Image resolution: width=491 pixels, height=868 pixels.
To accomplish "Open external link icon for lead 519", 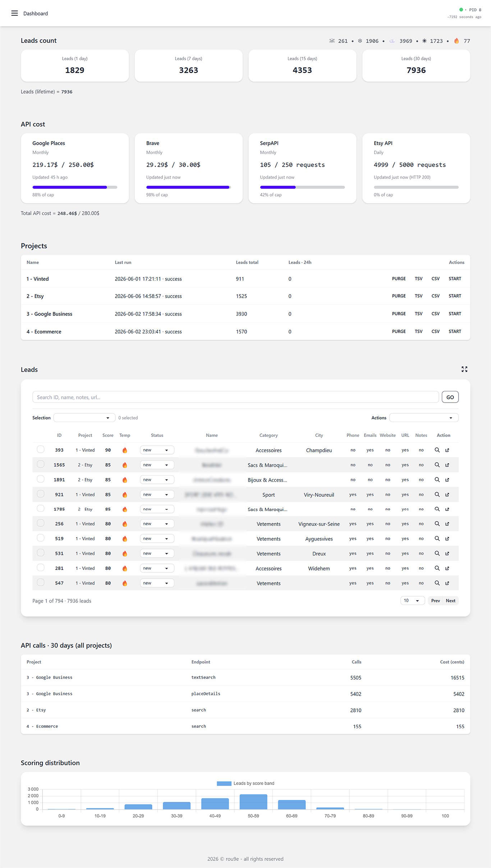I will point(447,538).
